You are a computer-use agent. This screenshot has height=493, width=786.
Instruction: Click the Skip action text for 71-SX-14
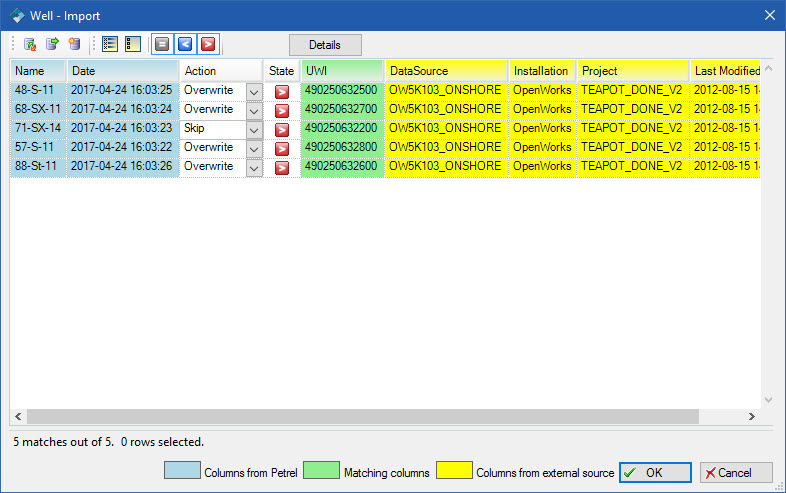tap(194, 128)
